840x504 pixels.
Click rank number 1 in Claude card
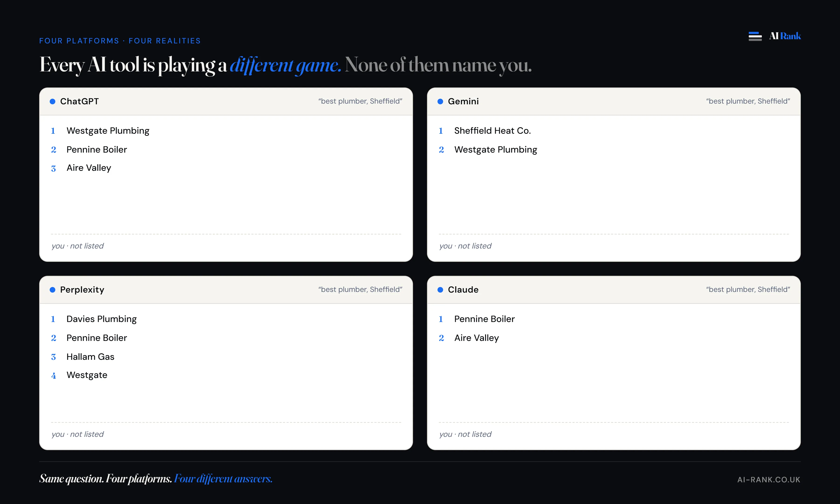click(x=441, y=319)
